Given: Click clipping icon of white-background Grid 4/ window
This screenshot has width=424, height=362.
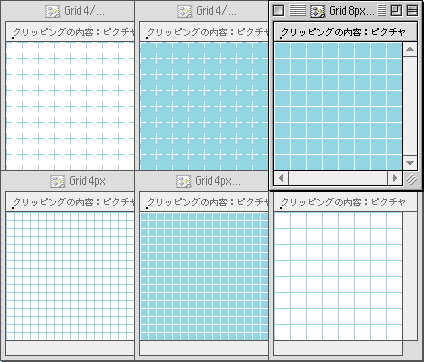Looking at the screenshot, I should [x=53, y=11].
